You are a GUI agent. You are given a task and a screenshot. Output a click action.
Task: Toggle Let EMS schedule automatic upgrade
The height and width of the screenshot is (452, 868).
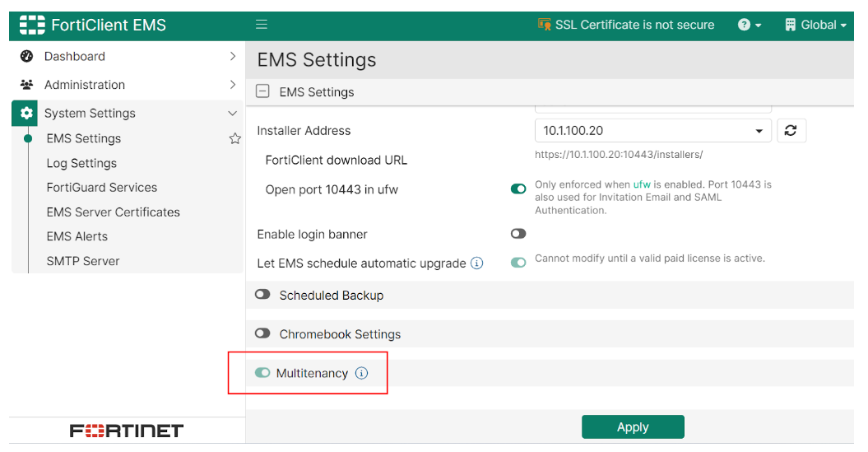(x=518, y=263)
